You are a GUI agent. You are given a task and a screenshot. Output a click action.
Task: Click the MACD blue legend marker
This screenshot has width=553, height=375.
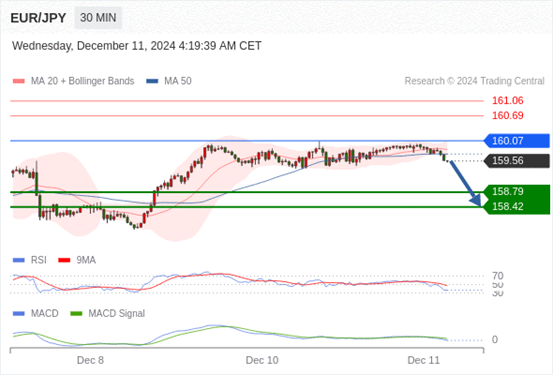pos(19,314)
